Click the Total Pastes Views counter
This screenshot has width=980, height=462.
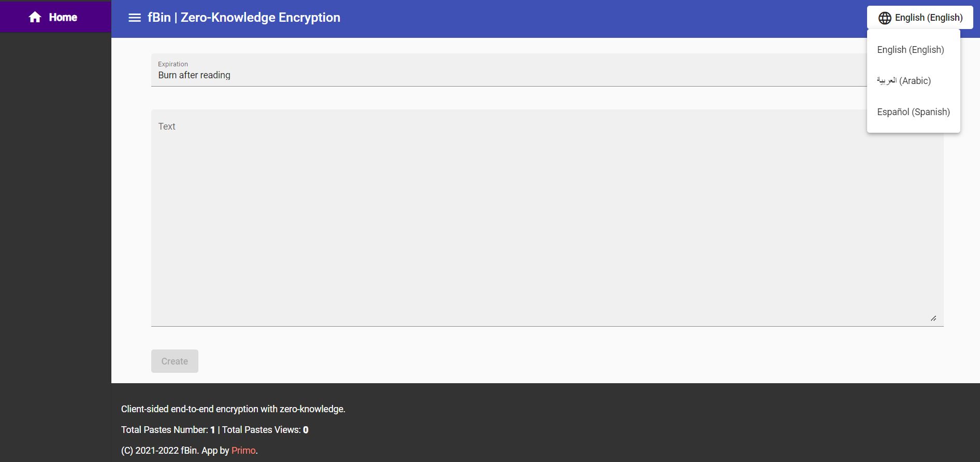click(265, 430)
